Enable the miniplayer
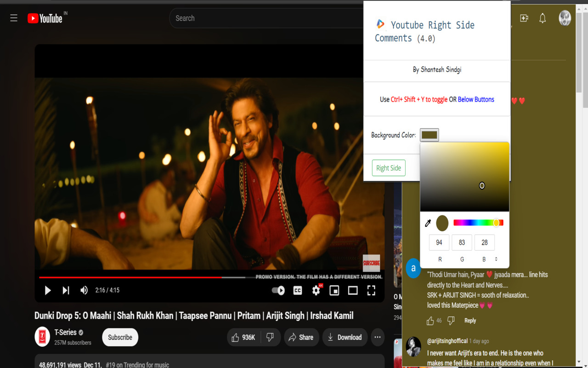588x368 pixels. coord(334,290)
